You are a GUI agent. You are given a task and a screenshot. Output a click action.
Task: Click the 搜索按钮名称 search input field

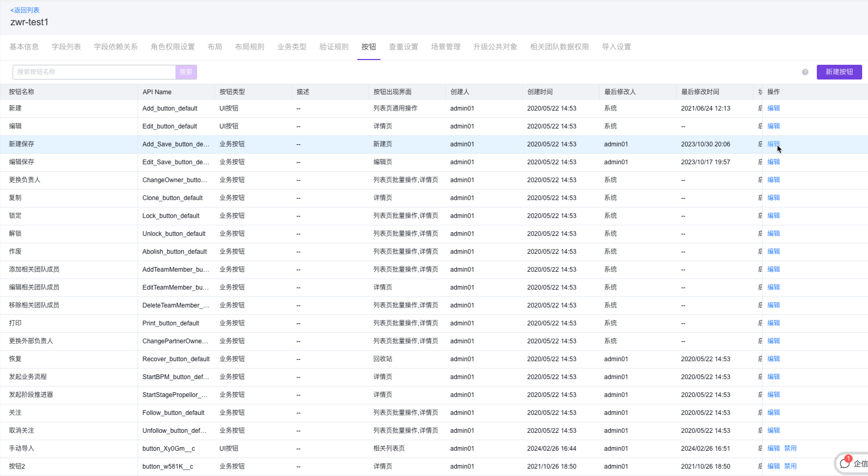pyautogui.click(x=94, y=72)
